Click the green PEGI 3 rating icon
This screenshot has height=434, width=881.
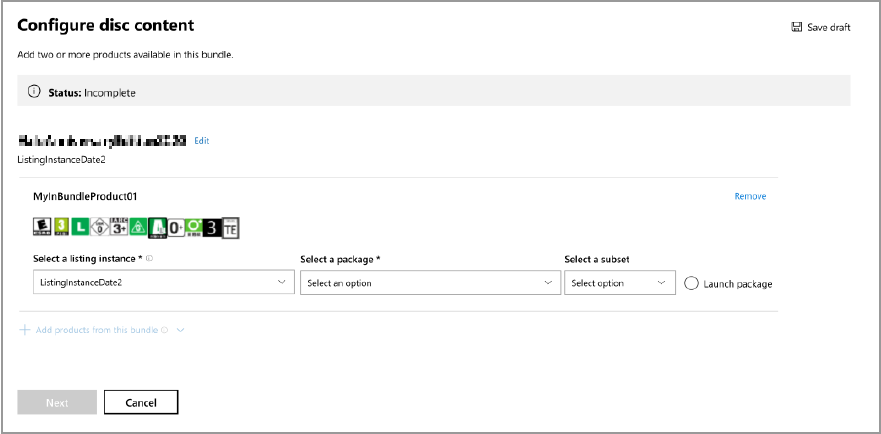(60, 227)
